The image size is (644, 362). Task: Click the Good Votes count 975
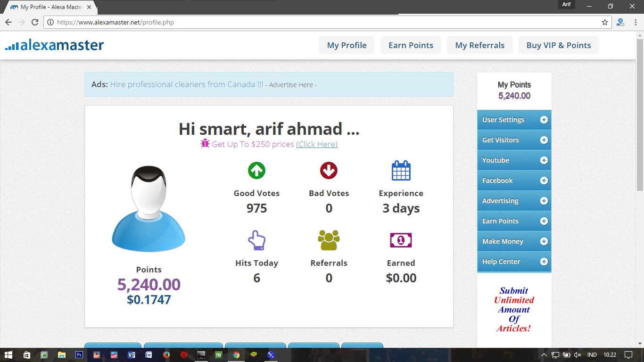click(256, 208)
